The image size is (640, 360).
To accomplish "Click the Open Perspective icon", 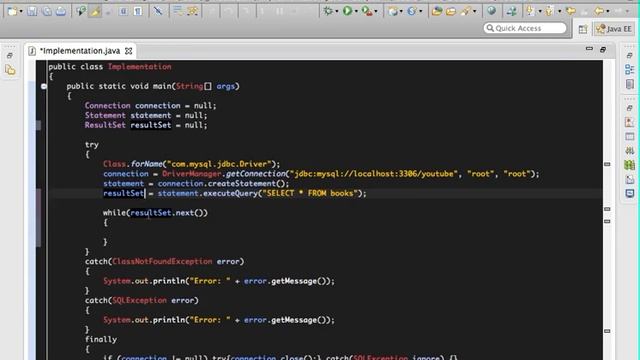I will (583, 29).
